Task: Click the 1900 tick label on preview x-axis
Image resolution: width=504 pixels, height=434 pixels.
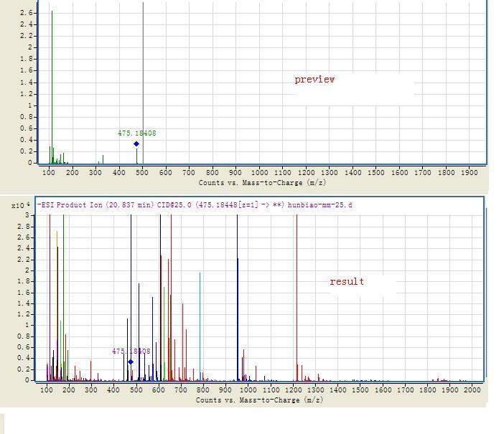Action: click(470, 172)
